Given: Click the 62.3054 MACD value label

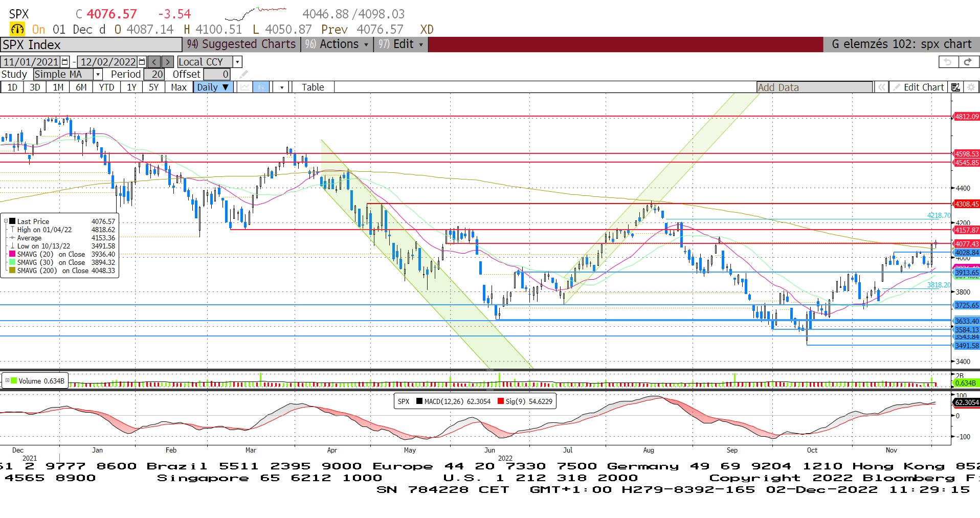Looking at the screenshot, I should [966, 402].
